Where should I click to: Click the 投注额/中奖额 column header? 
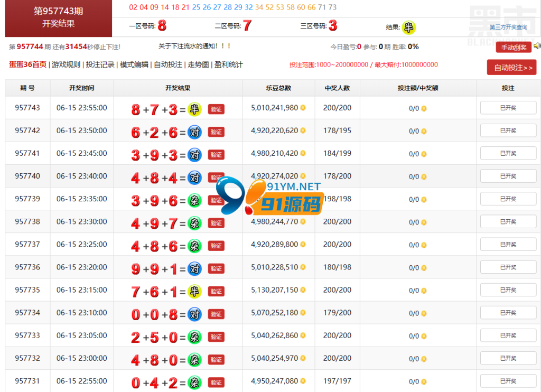[418, 88]
